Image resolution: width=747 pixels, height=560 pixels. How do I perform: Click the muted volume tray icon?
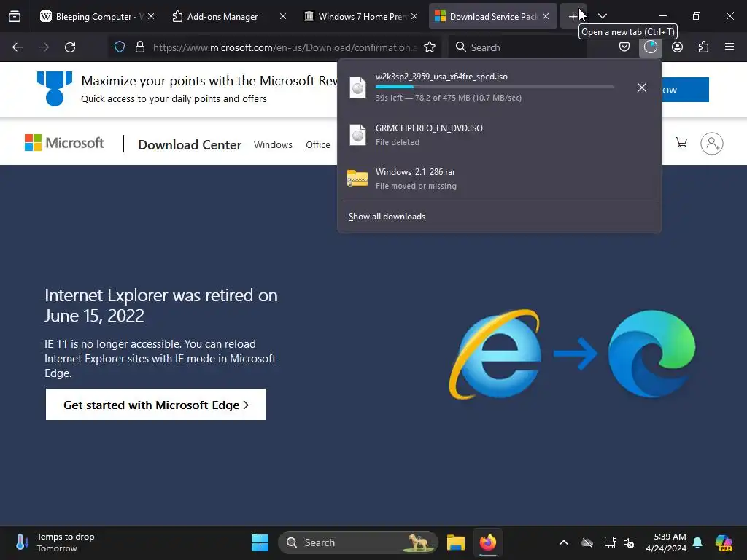tap(629, 542)
